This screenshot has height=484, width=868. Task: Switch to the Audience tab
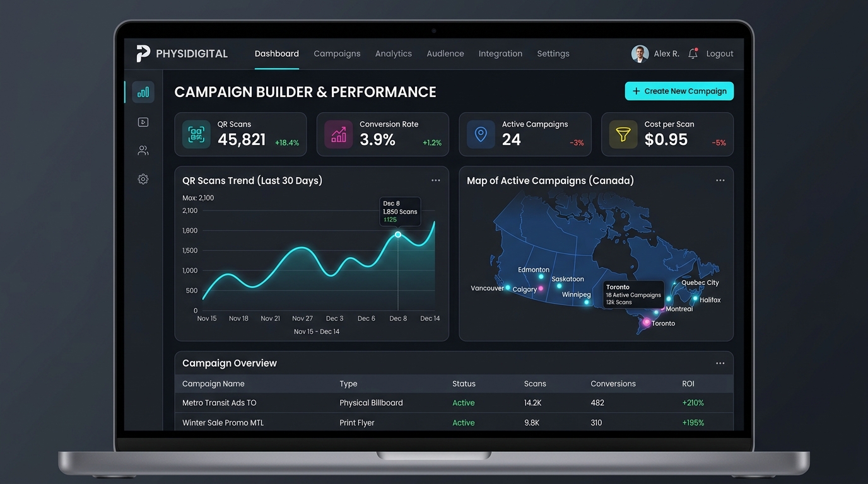445,54
